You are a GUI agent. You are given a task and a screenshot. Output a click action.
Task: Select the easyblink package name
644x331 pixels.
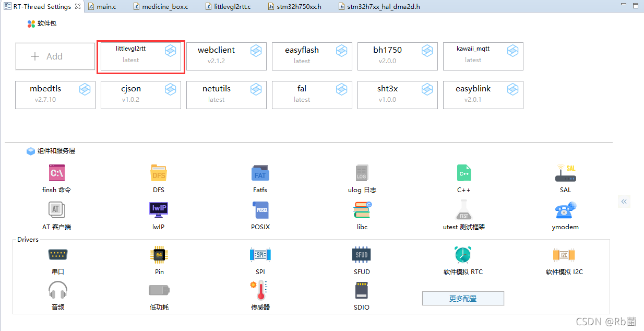coord(473,89)
